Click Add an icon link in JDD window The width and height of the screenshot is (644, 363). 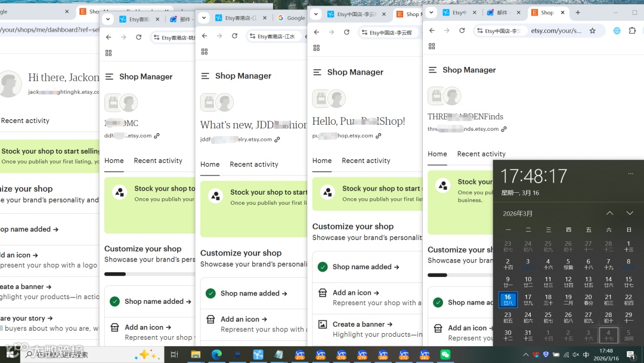coord(244,319)
